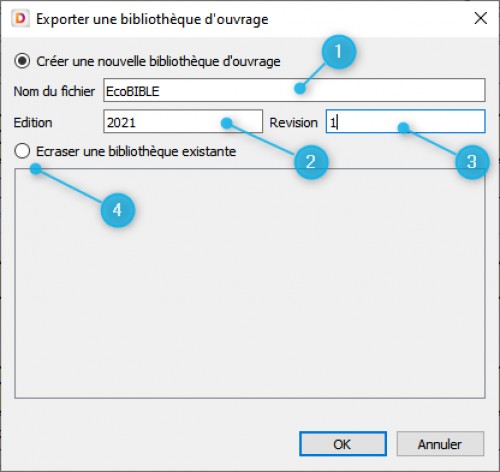Screen dimensions: 500x472
Task: Click the orange D application icon in title bar
Action: coord(20,19)
